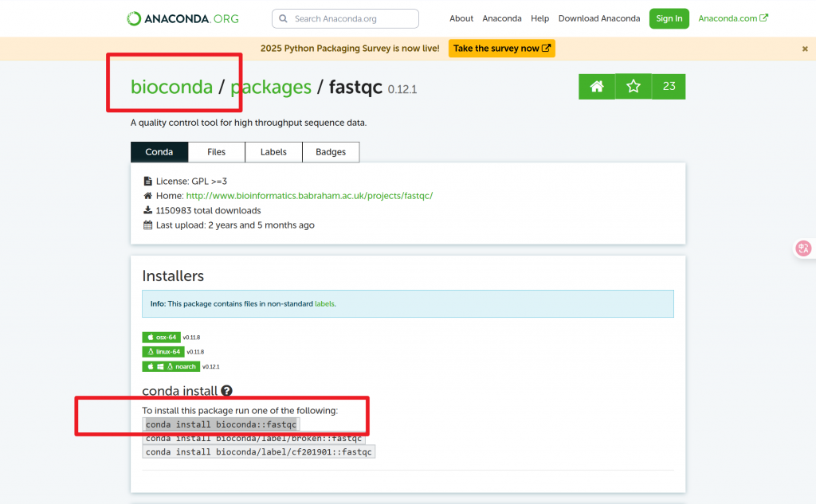Click the v0.11.8 label beside linux-64

click(196, 352)
